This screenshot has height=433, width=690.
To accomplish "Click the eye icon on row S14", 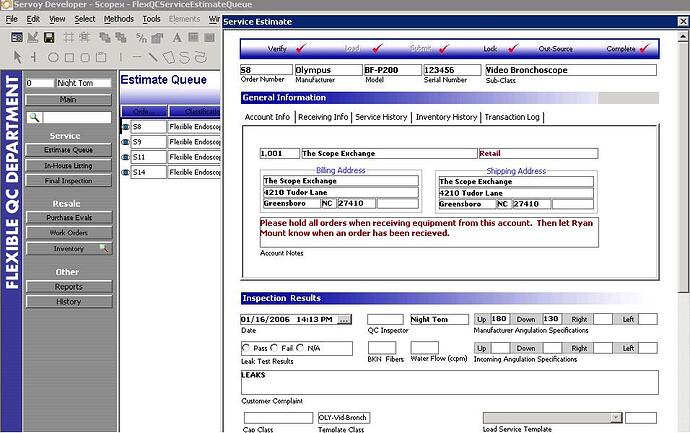I will tap(125, 172).
